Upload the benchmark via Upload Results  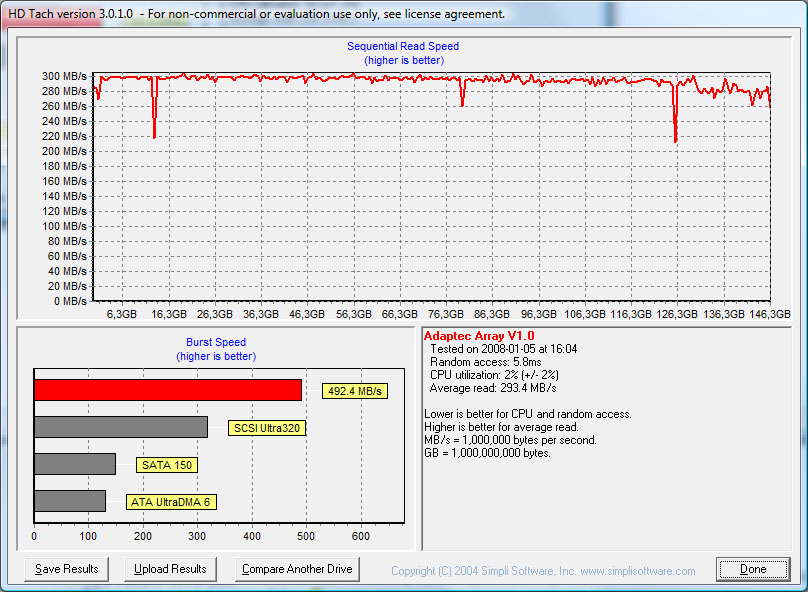[x=170, y=569]
